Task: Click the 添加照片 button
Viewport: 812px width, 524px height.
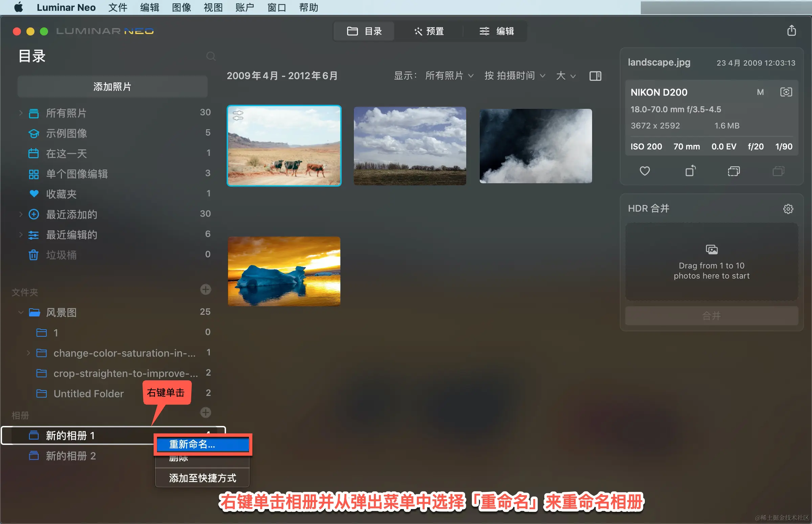Action: click(x=112, y=87)
